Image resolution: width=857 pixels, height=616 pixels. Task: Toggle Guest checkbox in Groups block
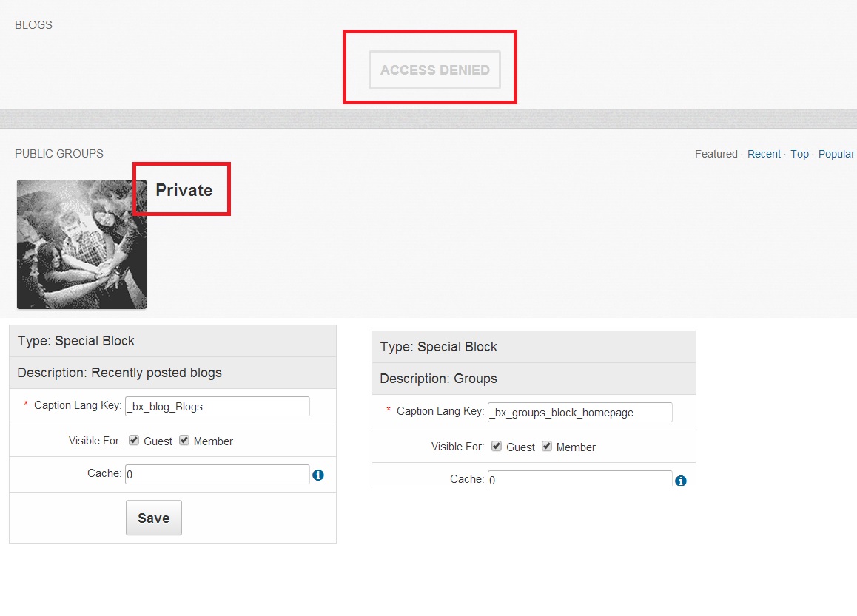497,446
